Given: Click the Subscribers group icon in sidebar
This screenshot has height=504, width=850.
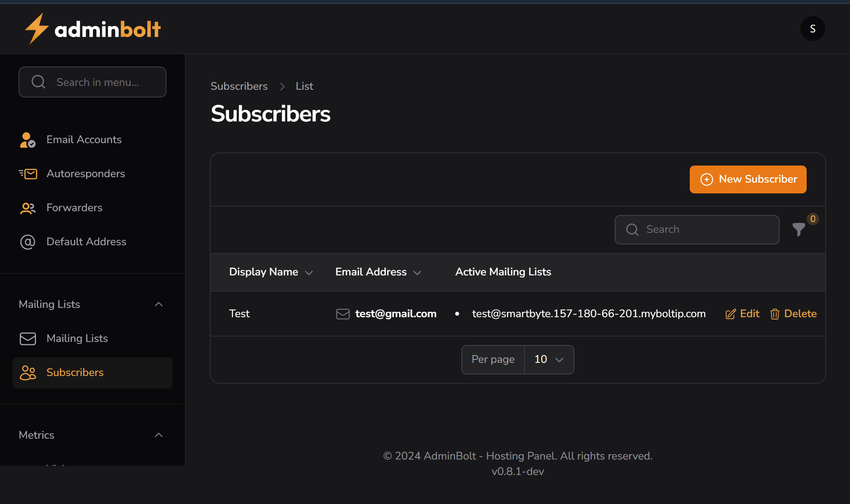Looking at the screenshot, I should coord(27,372).
